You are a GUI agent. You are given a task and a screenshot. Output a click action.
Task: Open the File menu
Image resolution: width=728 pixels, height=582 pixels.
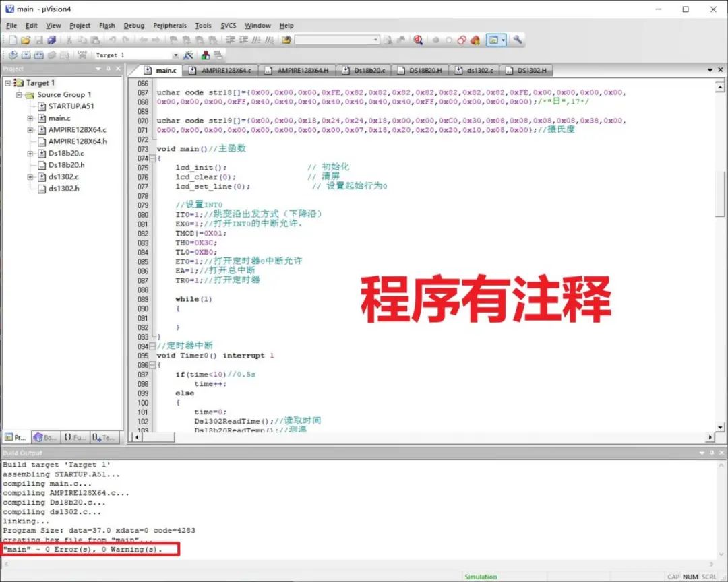tap(11, 26)
